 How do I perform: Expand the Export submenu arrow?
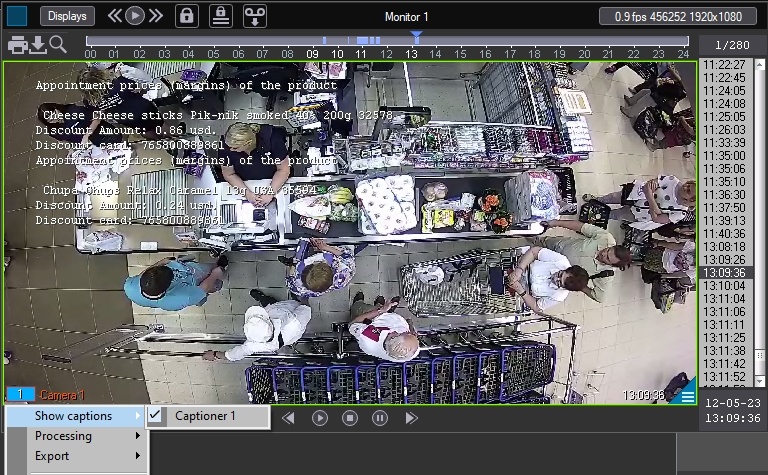(138, 455)
